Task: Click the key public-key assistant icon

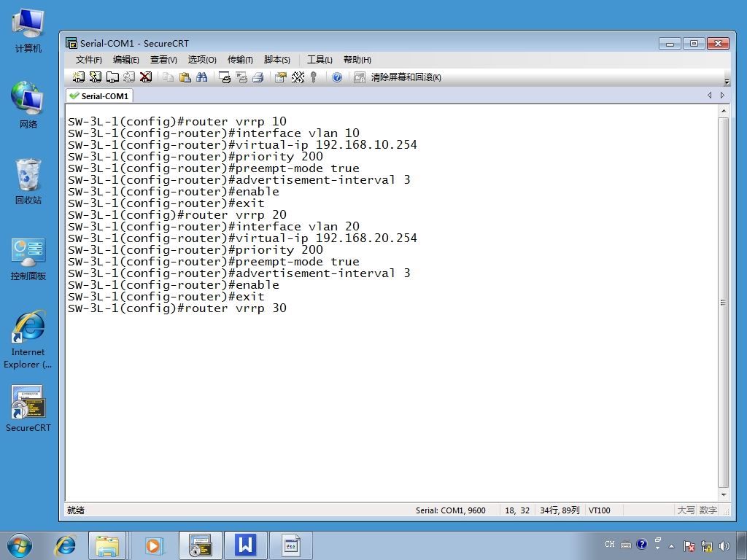Action: point(314,77)
